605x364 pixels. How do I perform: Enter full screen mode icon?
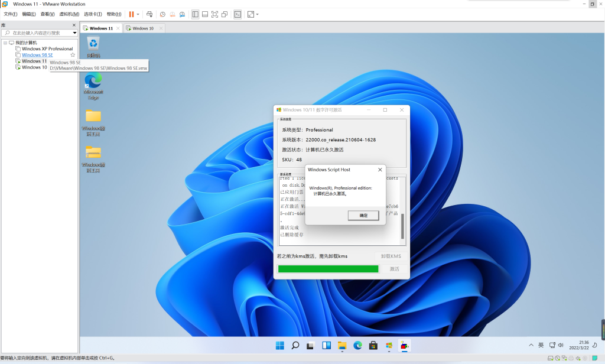point(214,14)
